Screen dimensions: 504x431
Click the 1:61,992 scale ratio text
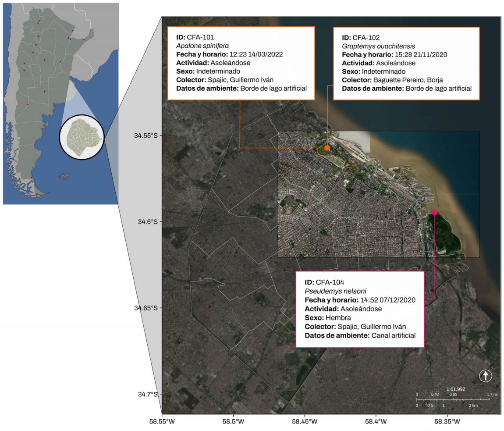pos(456,389)
